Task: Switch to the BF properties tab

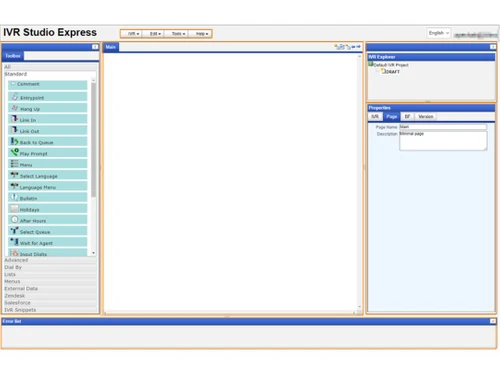Action: pyautogui.click(x=407, y=116)
